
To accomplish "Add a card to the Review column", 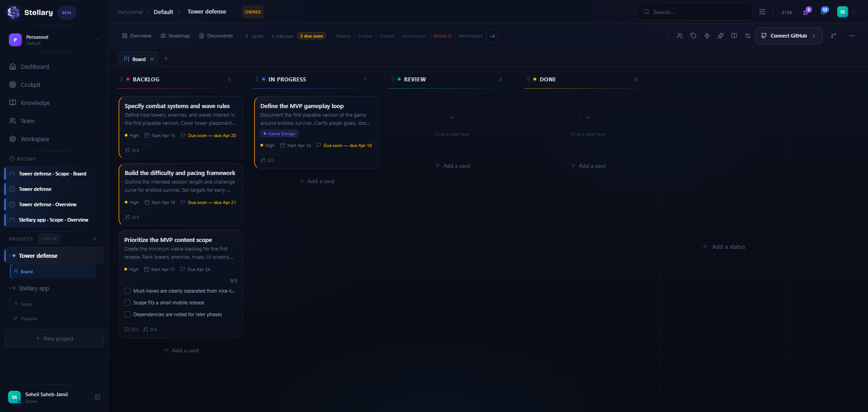I will pos(452,166).
